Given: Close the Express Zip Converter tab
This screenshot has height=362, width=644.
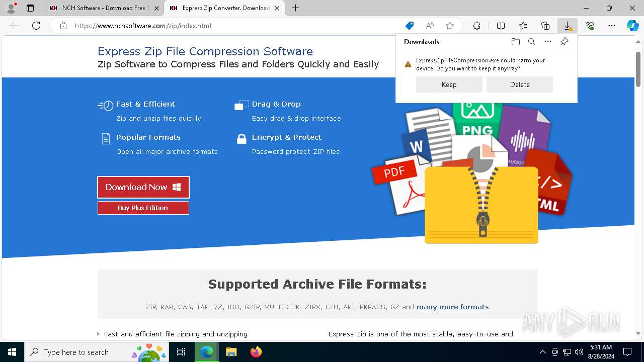Looking at the screenshot, I should [277, 8].
